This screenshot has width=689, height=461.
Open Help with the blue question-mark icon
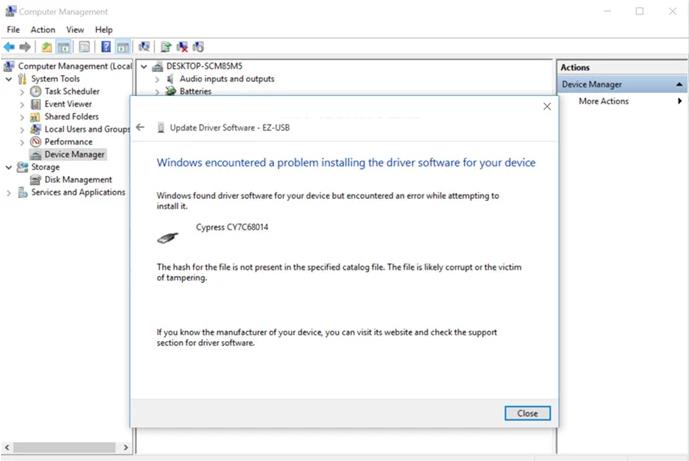106,47
